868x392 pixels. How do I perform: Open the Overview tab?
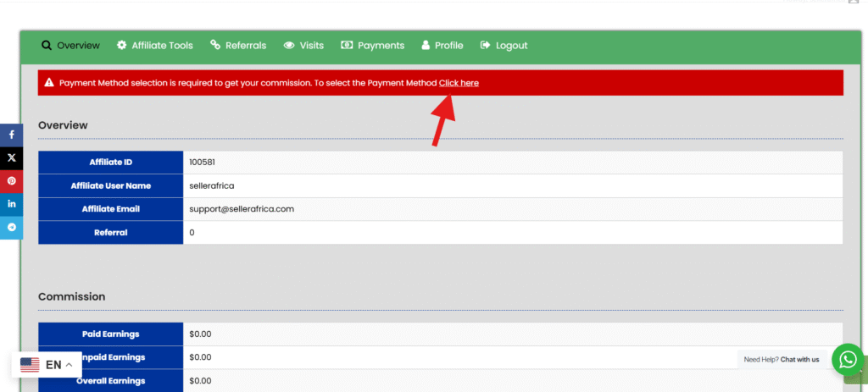(70, 45)
